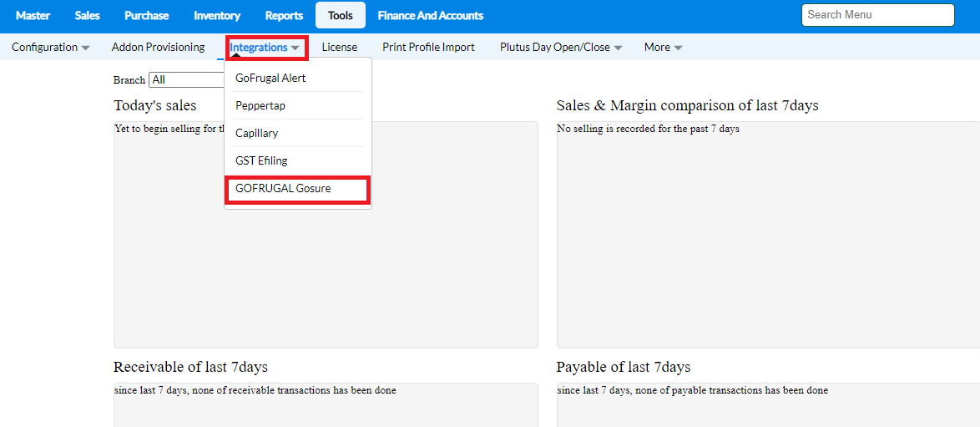Collapse the Integrations dropdown
This screenshot has height=427, width=980.
click(x=265, y=48)
